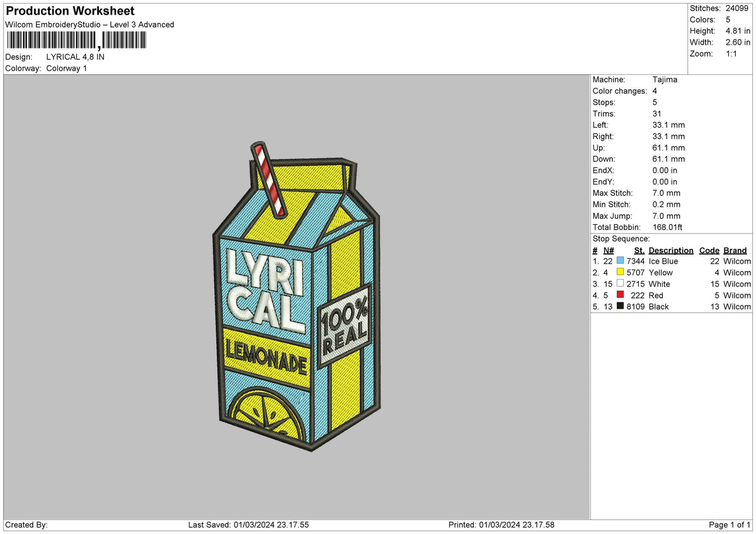This screenshot has width=756, height=534.
Task: Click the White thread color swatch
Action: click(x=621, y=283)
